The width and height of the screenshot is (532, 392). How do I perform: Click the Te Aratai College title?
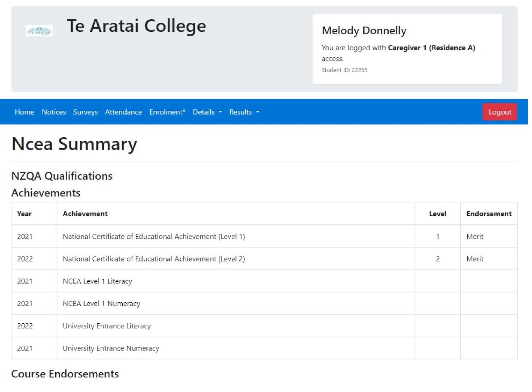(x=136, y=26)
